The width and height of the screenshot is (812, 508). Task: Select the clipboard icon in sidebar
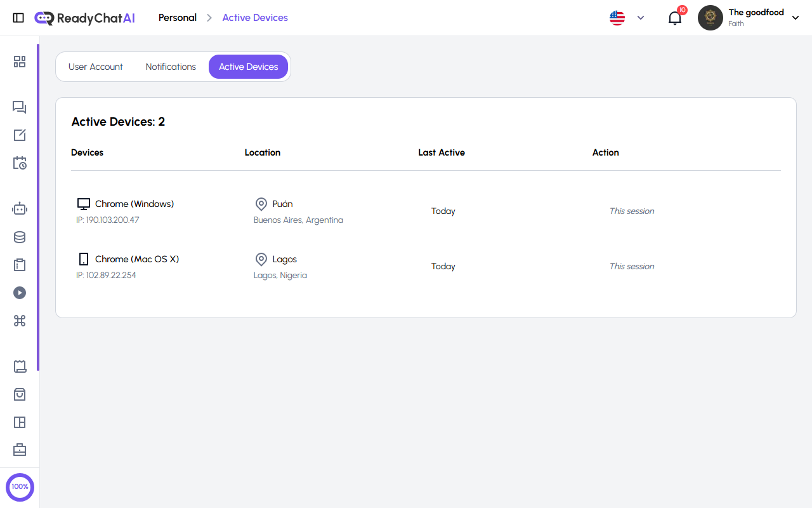click(x=20, y=265)
